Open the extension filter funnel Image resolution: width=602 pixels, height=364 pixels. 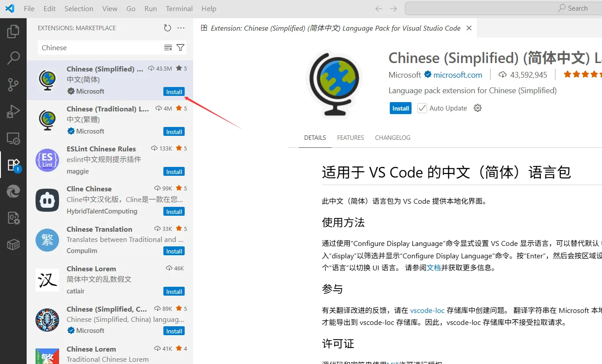180,47
